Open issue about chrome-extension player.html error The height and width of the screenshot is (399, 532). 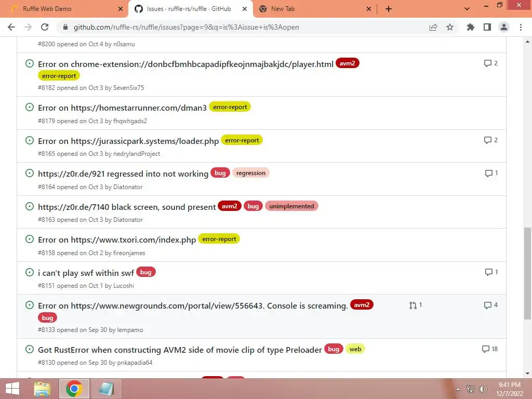[185, 64]
